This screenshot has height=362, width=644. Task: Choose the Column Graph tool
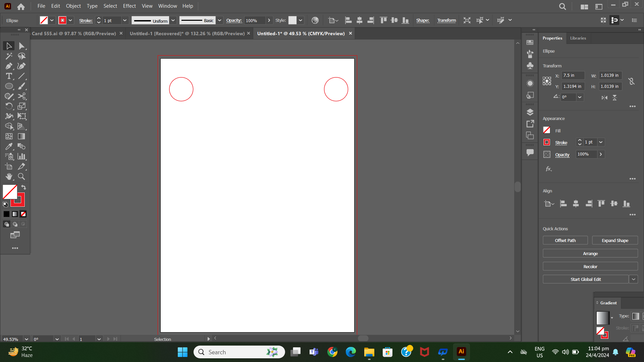22,157
